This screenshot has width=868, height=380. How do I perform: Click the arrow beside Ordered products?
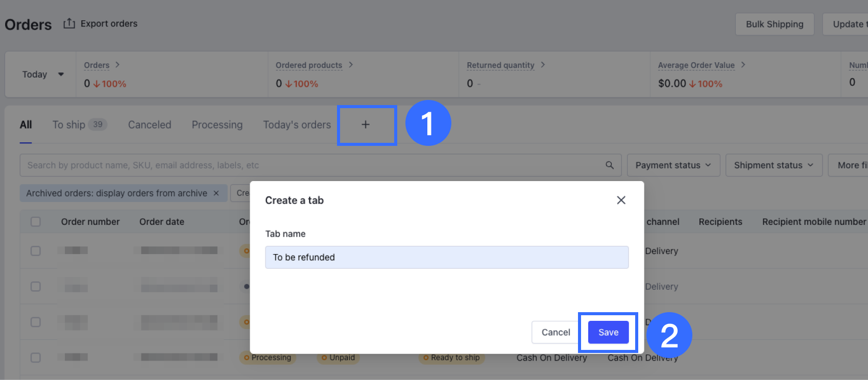351,65
